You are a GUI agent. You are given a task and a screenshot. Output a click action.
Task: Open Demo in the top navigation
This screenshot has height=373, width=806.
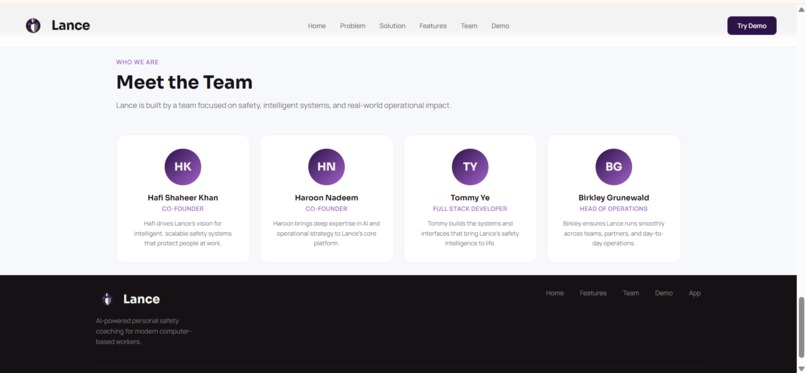(x=500, y=26)
